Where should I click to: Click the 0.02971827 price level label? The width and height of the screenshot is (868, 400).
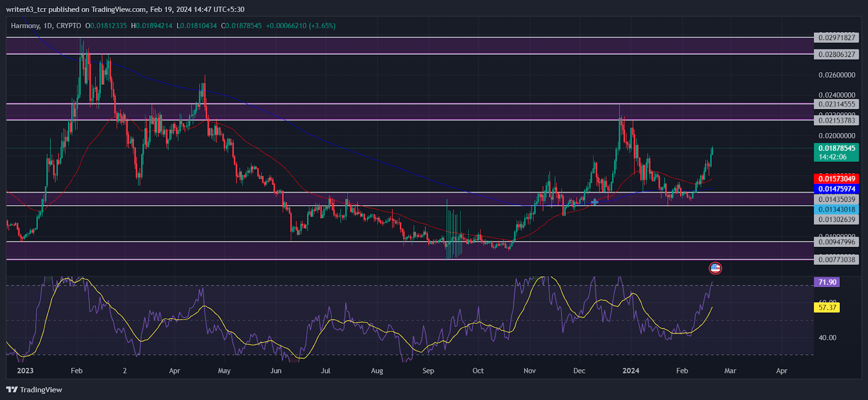837,37
